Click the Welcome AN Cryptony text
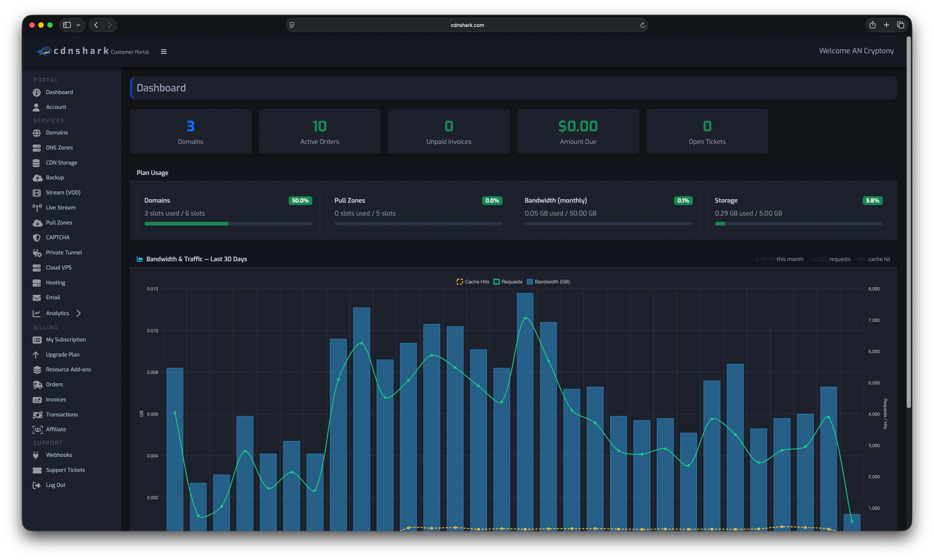This screenshot has height=560, width=934. tap(856, 51)
